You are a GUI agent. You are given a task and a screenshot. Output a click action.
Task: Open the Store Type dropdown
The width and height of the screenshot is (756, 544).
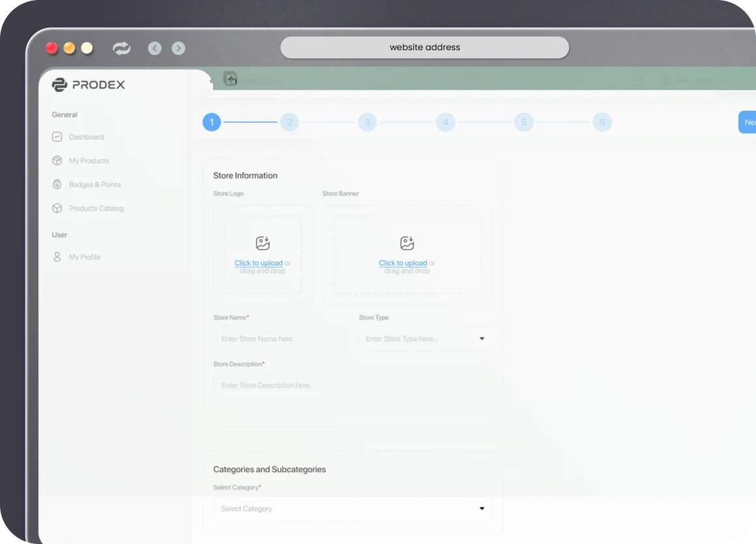coord(424,339)
